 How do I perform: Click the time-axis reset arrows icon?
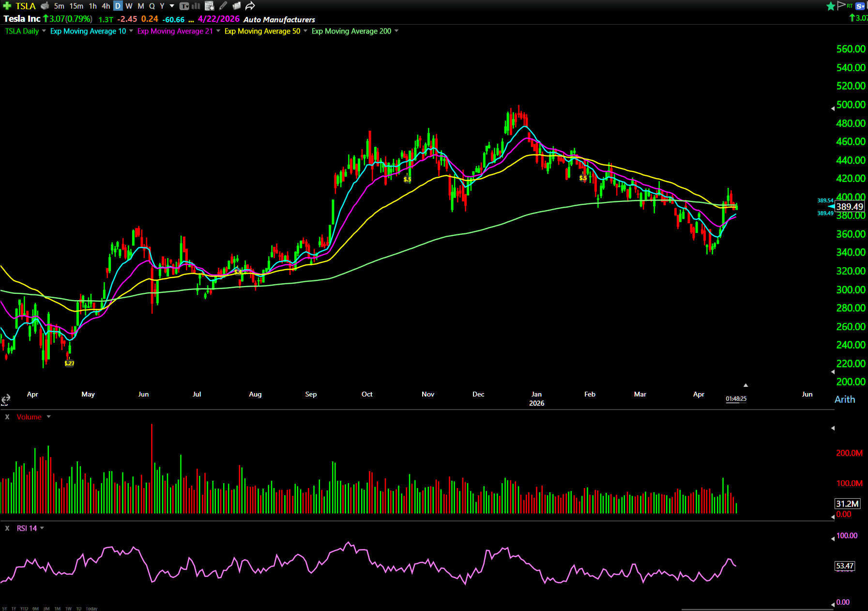coord(5,399)
